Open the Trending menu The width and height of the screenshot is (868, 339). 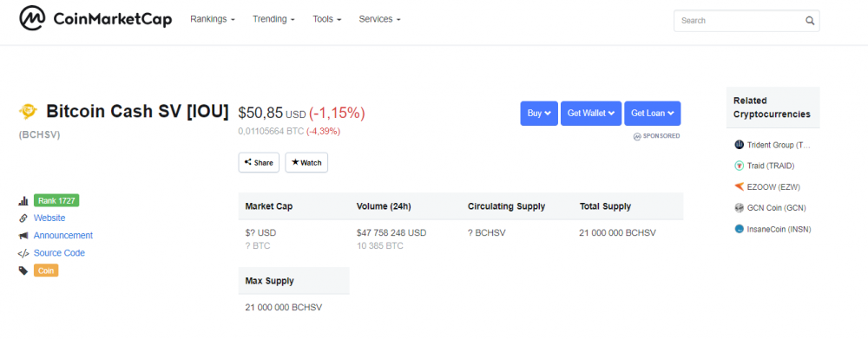click(273, 19)
